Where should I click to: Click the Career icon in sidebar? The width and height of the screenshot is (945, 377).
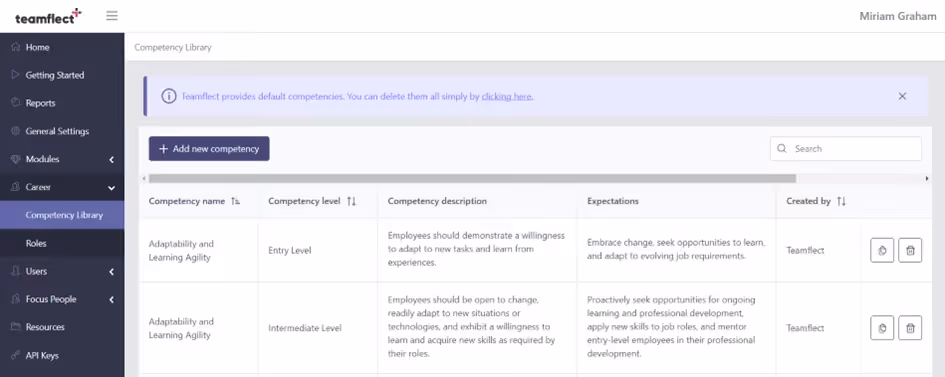(16, 187)
